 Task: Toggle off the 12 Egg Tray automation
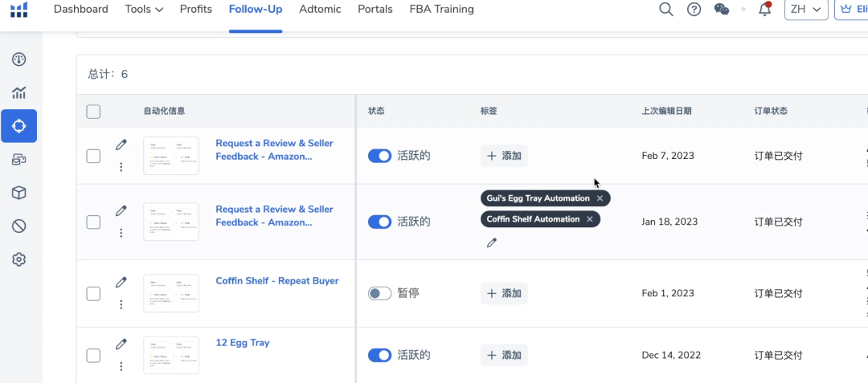point(379,355)
